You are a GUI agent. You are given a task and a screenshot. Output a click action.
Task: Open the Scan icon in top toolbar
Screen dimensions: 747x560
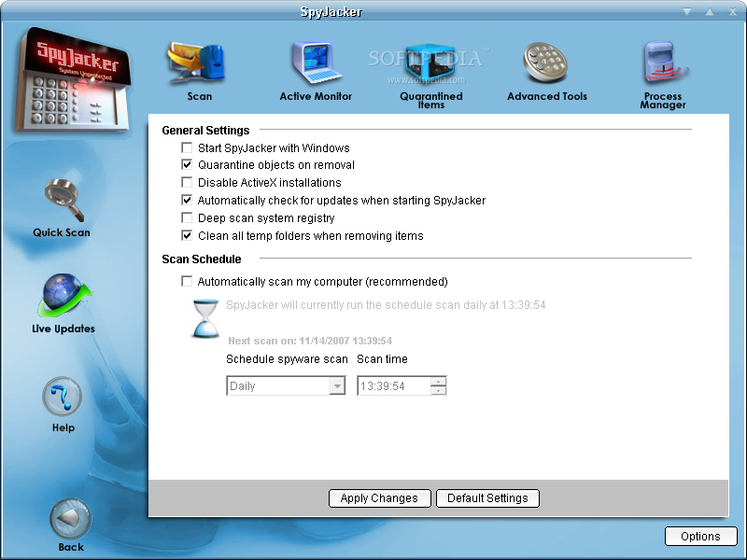196,63
